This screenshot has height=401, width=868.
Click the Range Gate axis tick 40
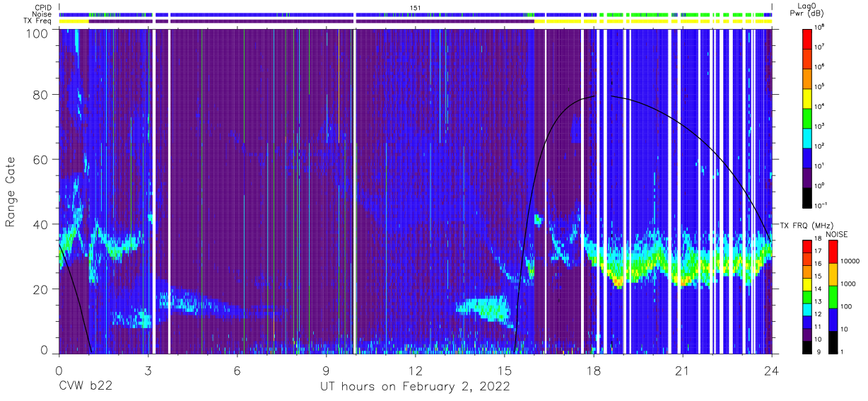coord(41,224)
